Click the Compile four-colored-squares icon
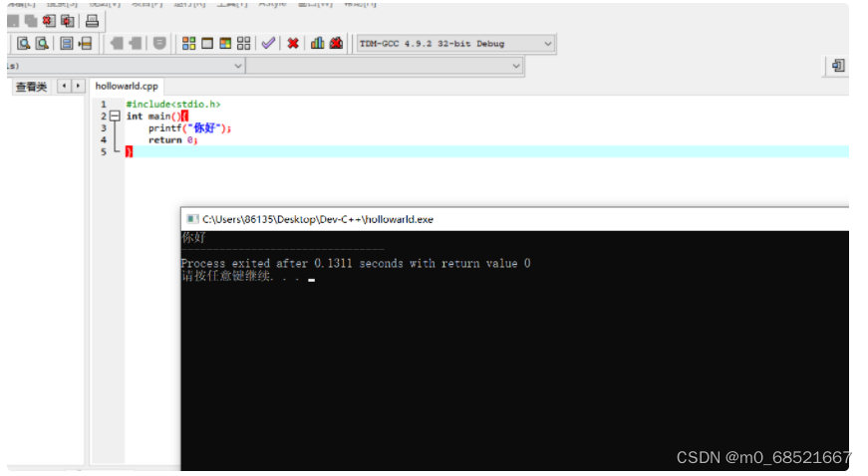 [188, 43]
